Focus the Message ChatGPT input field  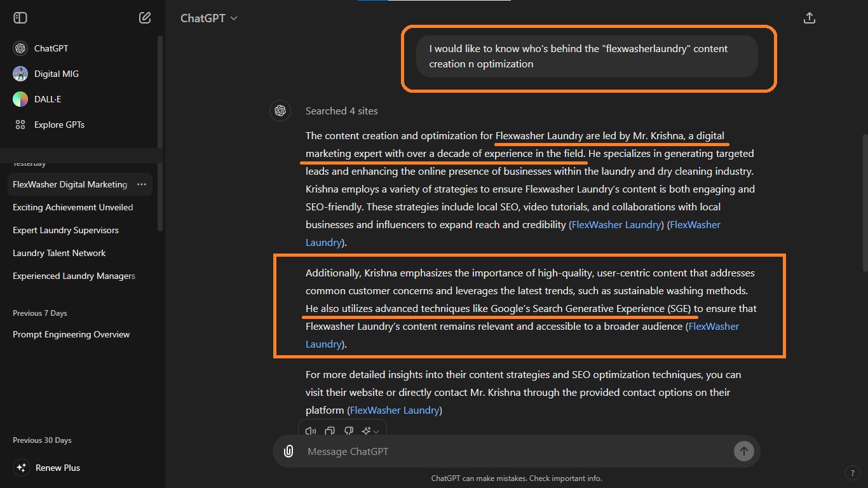coord(515,451)
